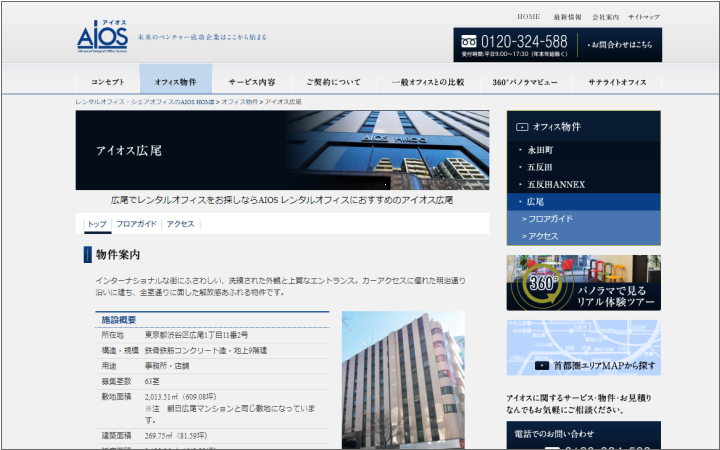Click the video icon beside オフィス物件 sidebar heading

coord(522,127)
